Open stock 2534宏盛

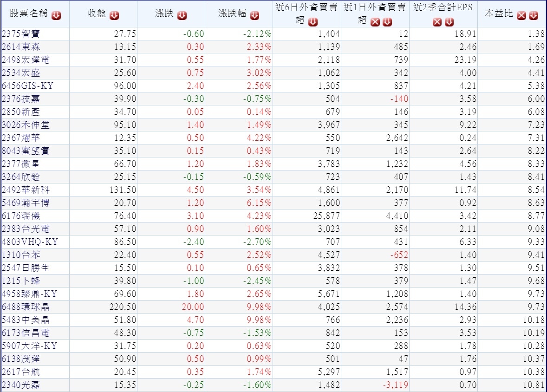(21, 73)
